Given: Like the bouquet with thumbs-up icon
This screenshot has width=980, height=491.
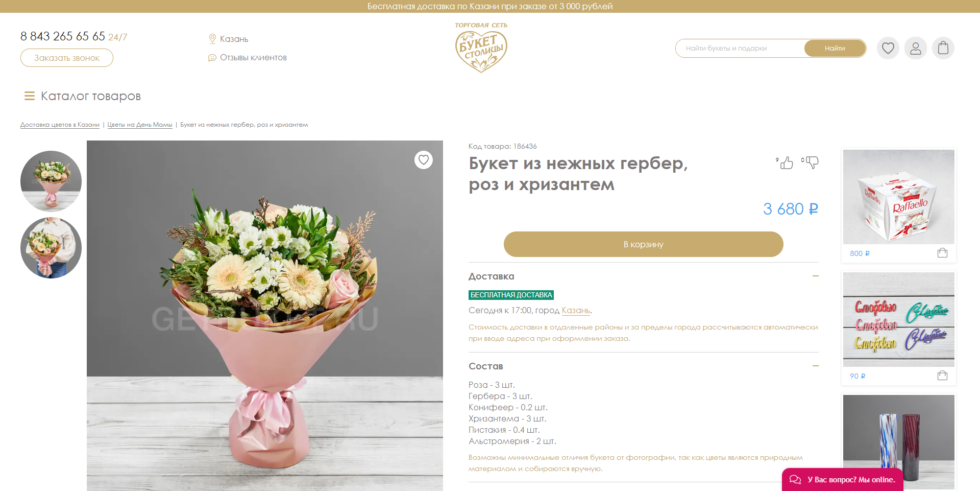Looking at the screenshot, I should coord(787,162).
